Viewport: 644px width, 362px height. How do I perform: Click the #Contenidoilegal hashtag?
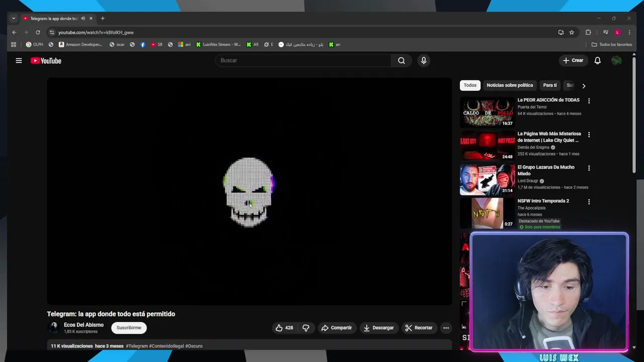click(x=167, y=346)
